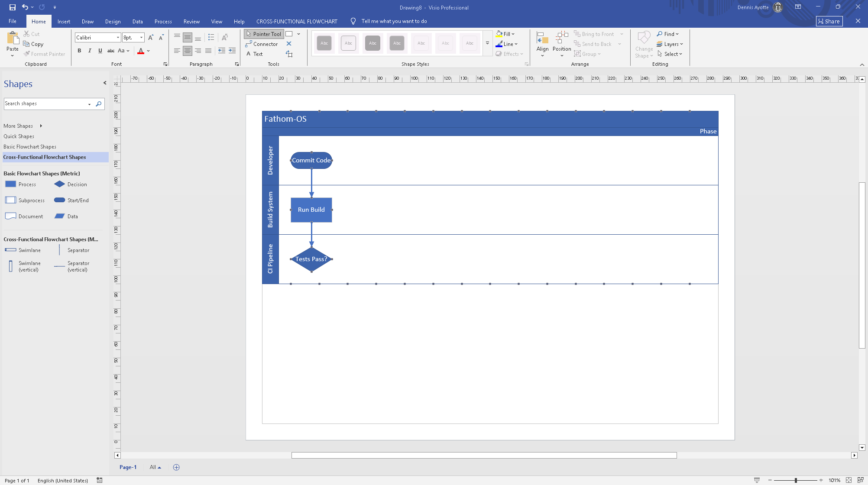The height and width of the screenshot is (485, 868).
Task: Click the Undo arrow icon
Action: (x=25, y=7)
